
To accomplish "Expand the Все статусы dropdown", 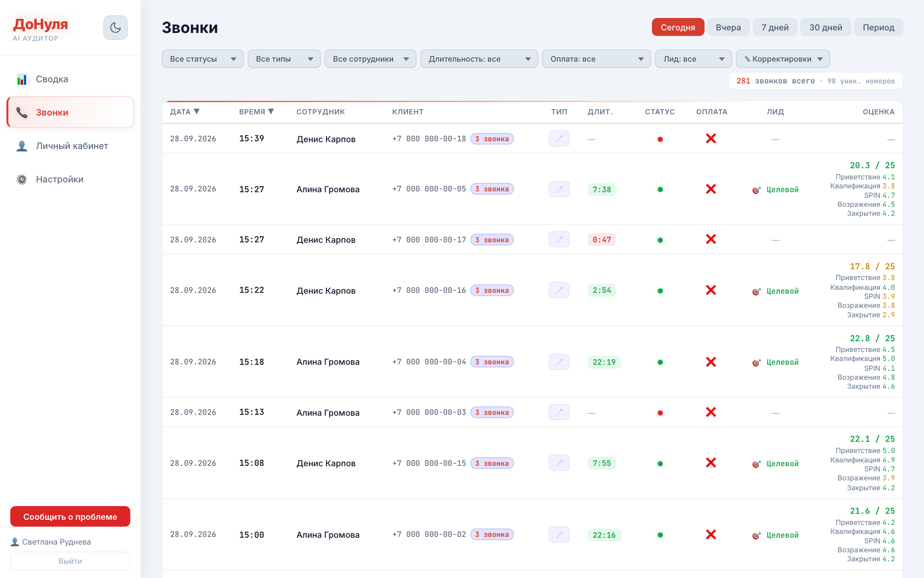I will 203,59.
